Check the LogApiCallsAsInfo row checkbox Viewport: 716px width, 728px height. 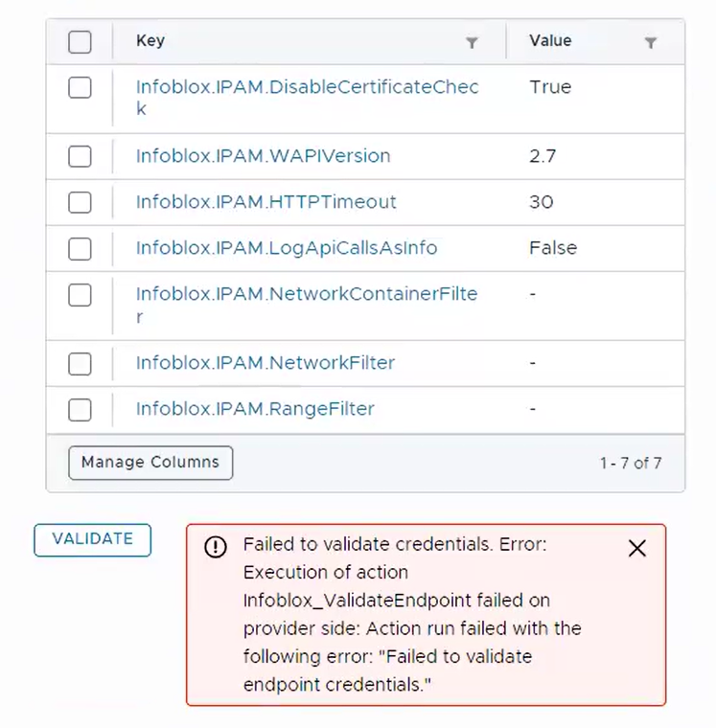tap(81, 248)
